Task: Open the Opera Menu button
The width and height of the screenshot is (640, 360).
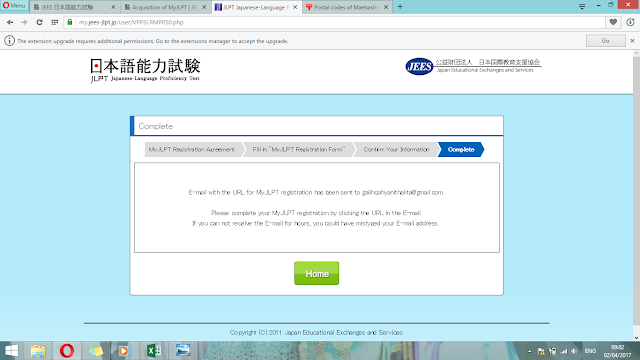Action: pyautogui.click(x=14, y=6)
